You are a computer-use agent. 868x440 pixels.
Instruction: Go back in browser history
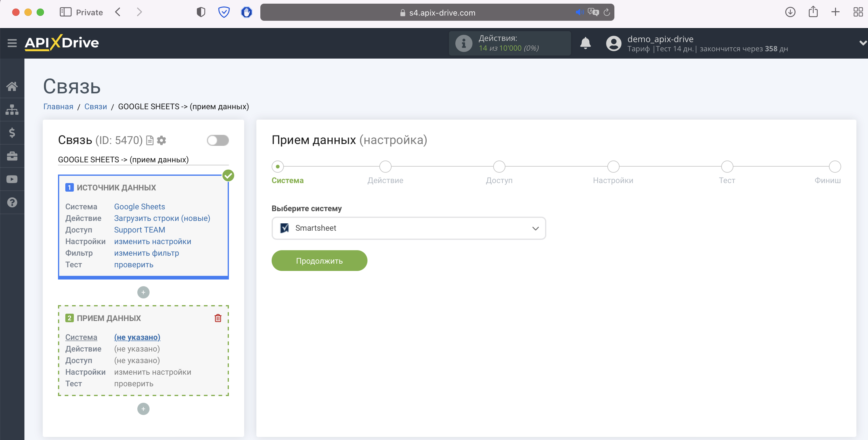point(118,13)
